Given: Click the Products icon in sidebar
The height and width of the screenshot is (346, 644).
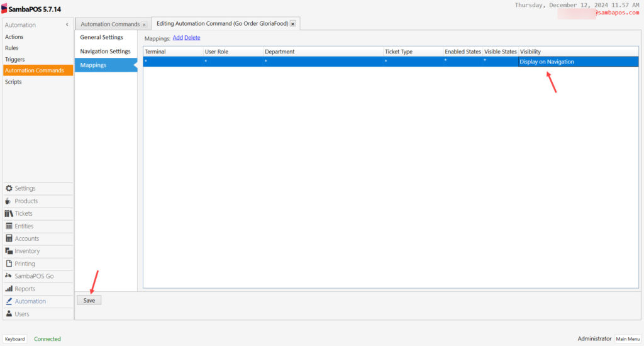Looking at the screenshot, I should [8, 201].
